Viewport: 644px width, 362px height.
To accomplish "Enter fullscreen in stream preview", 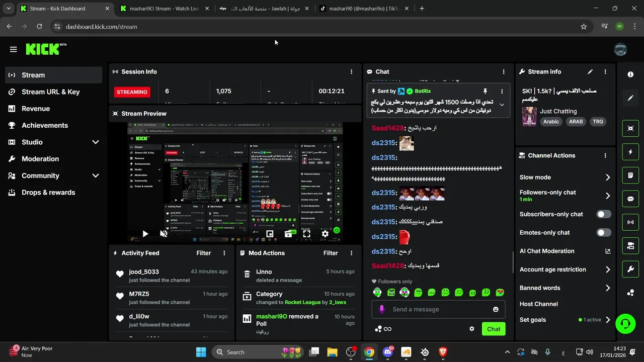I will click(306, 234).
